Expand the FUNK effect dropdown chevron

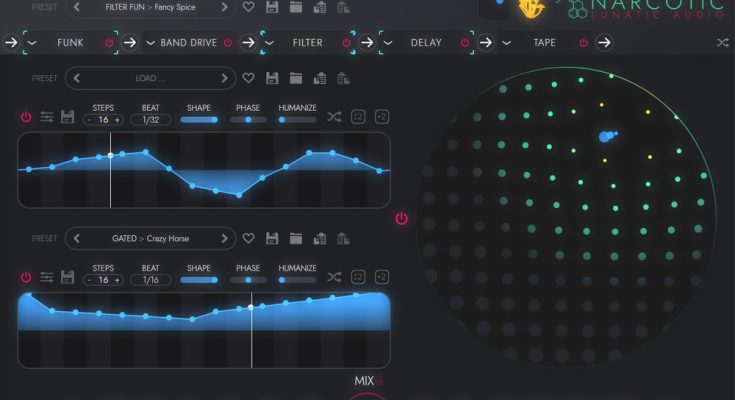point(30,43)
